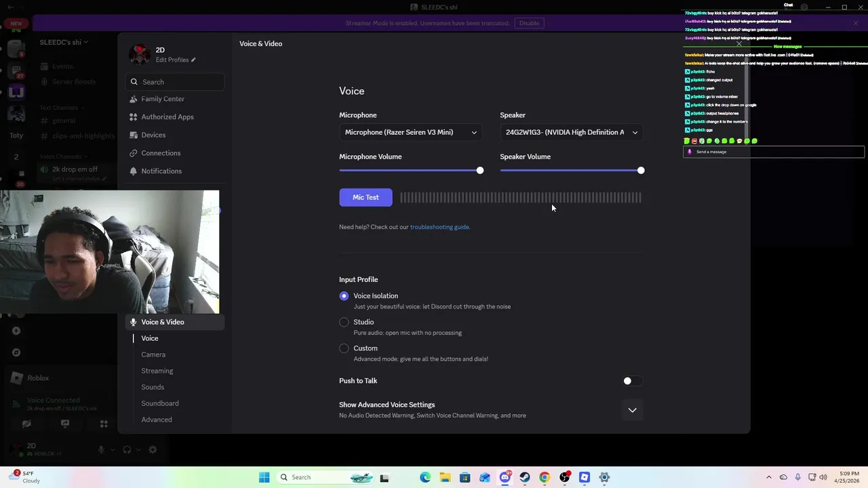Open microphone options arrow in user panel
The width and height of the screenshot is (868, 488).
tap(112, 449)
